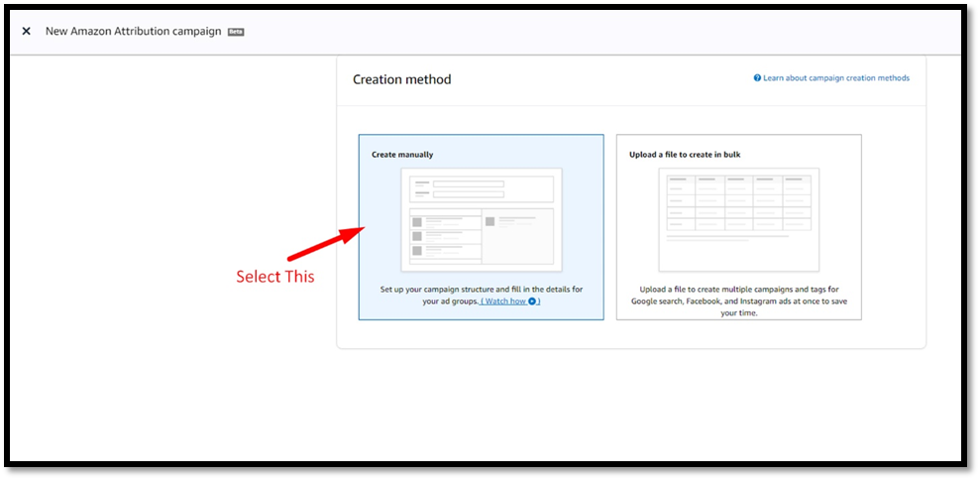Click the bulk upload spreadsheet illustration

coord(739,219)
